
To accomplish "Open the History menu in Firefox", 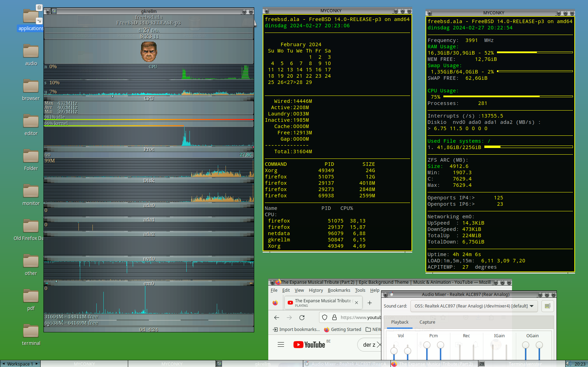I will point(316,290).
